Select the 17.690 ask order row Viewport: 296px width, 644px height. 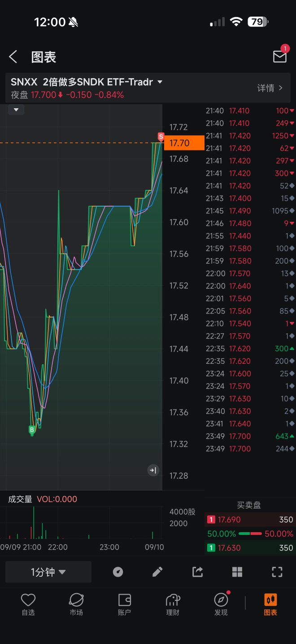pos(250,520)
